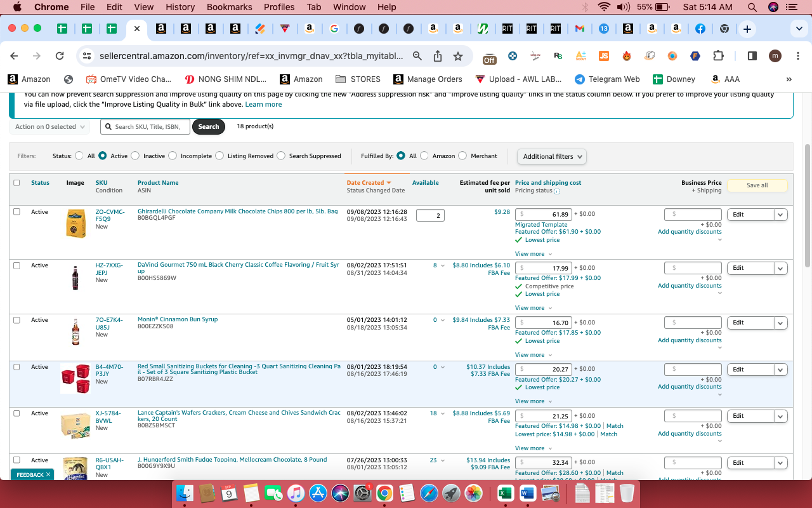This screenshot has width=812, height=508.
Task: Open Microsoft Excel from the dock
Action: tap(506, 493)
